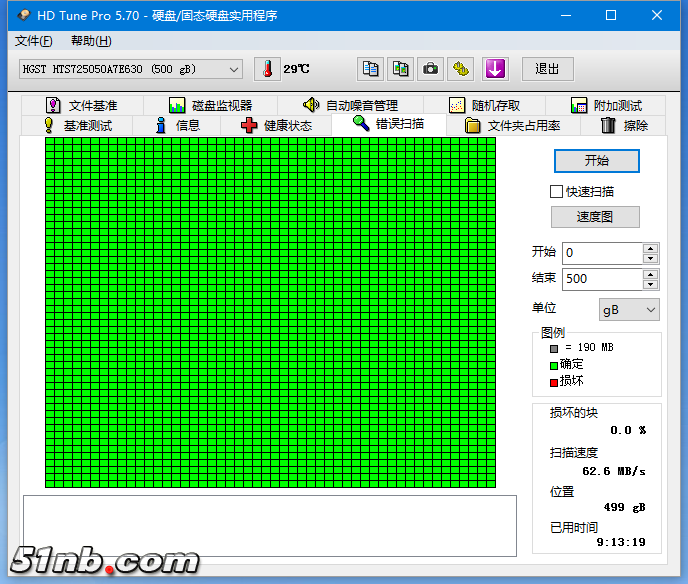Open the 擦除 tab
688x584 pixels.
point(624,125)
